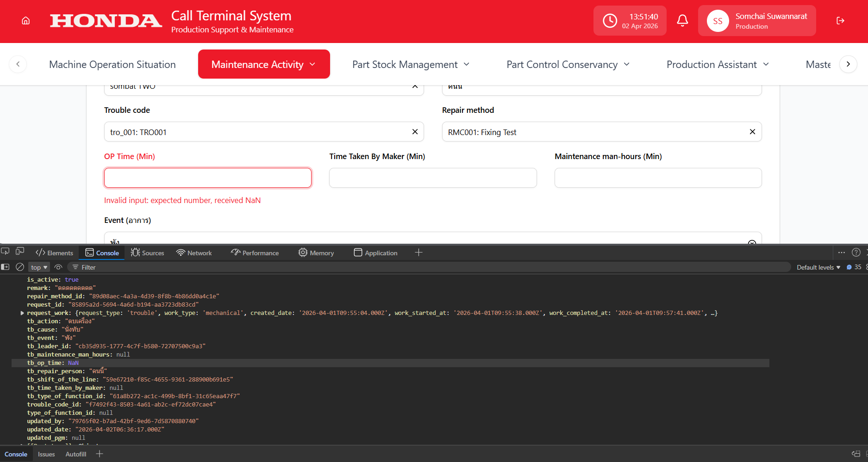The width and height of the screenshot is (868, 462).
Task: Toggle the console sidebar panel
Action: coord(6,267)
